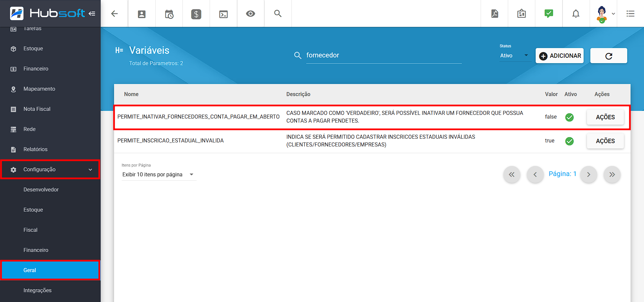Click the Rede server icon
Viewport: 644px width, 302px height.
click(x=13, y=129)
